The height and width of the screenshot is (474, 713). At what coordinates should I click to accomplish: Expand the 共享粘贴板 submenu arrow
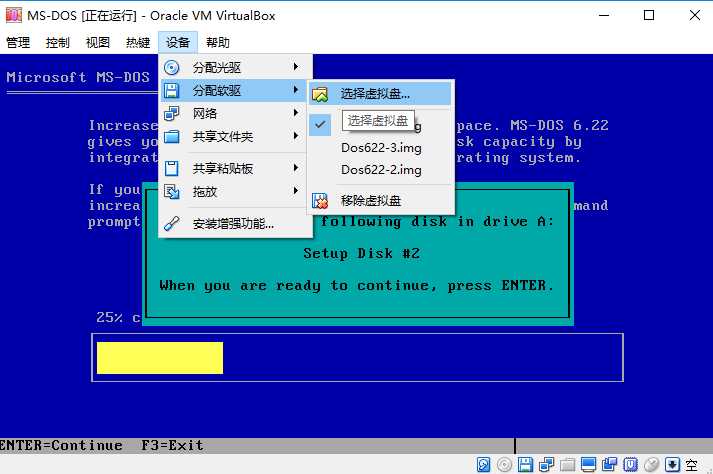pos(296,168)
